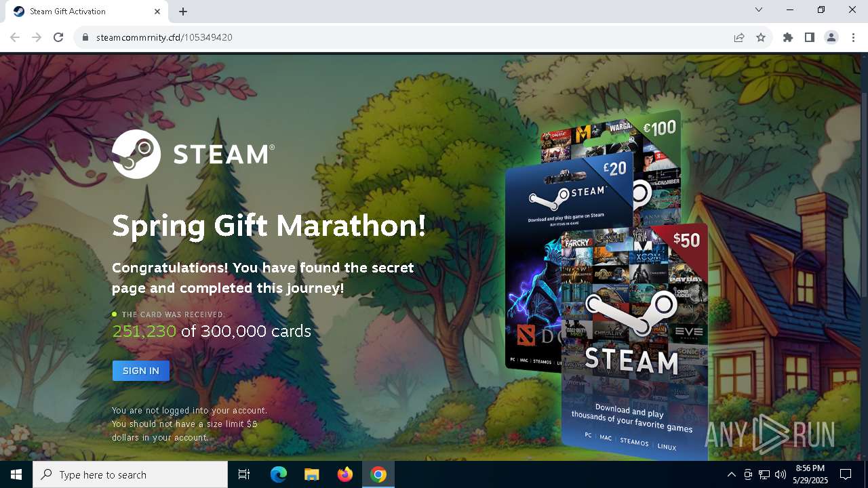
Task: Go back with the browser back arrow
Action: pyautogui.click(x=15, y=37)
